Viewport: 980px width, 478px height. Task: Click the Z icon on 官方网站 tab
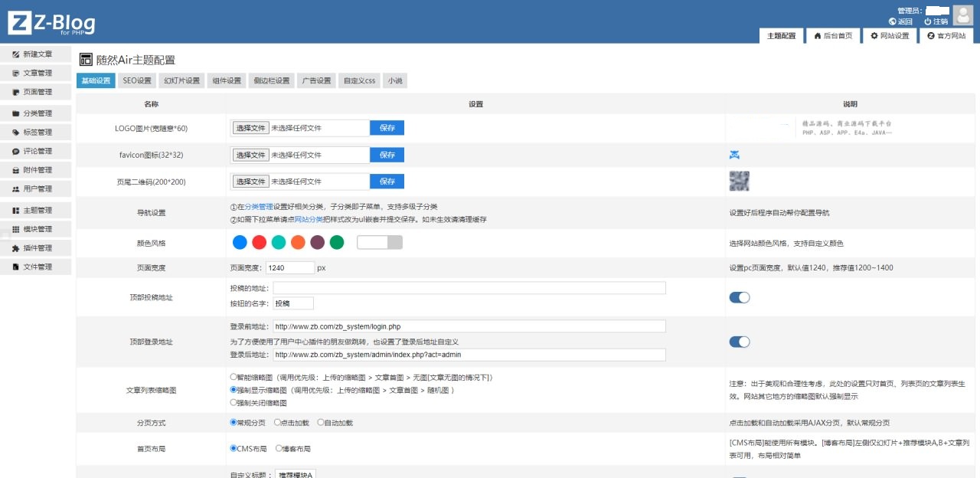(x=931, y=36)
